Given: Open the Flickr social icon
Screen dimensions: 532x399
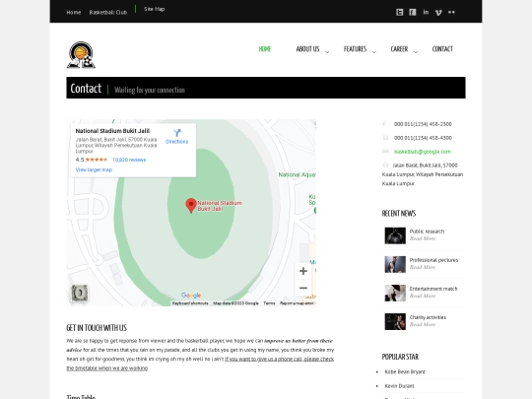Looking at the screenshot, I should 451,12.
